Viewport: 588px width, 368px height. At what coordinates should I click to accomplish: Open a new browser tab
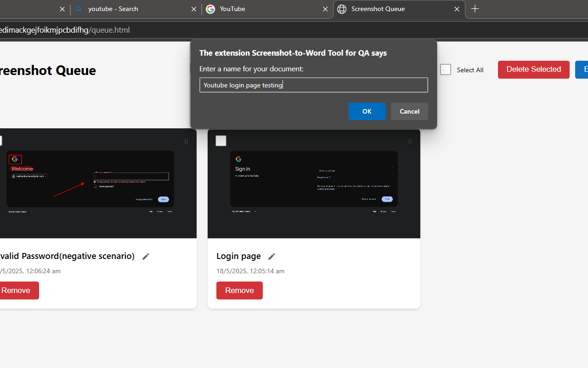(x=475, y=9)
